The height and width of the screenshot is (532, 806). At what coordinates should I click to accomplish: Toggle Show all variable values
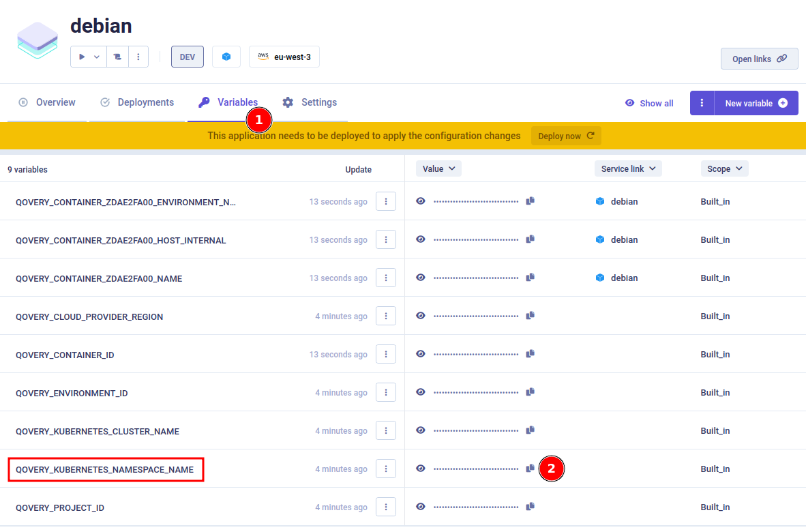click(649, 103)
